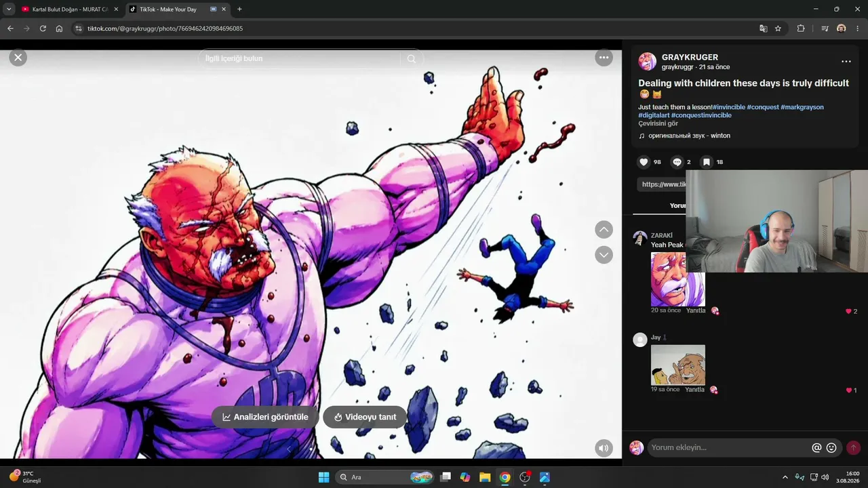The width and height of the screenshot is (868, 488).
Task: Open the emoji picker in comment box
Action: 831,447
